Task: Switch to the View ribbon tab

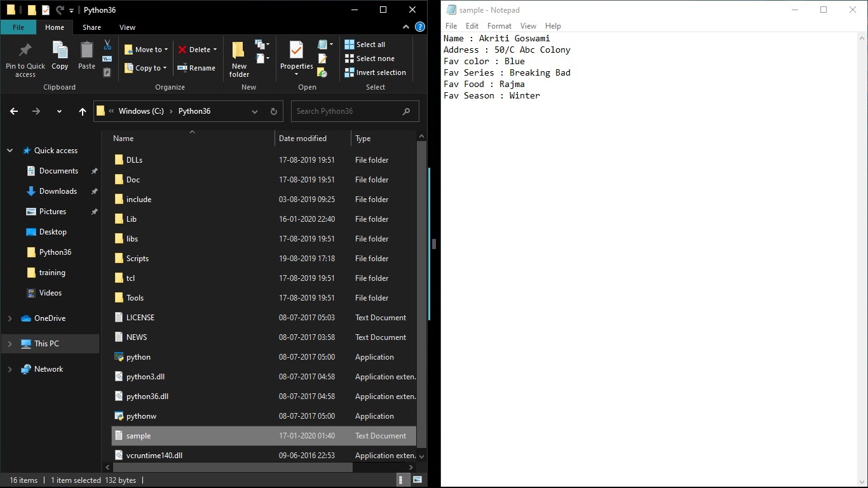Action: (x=127, y=27)
